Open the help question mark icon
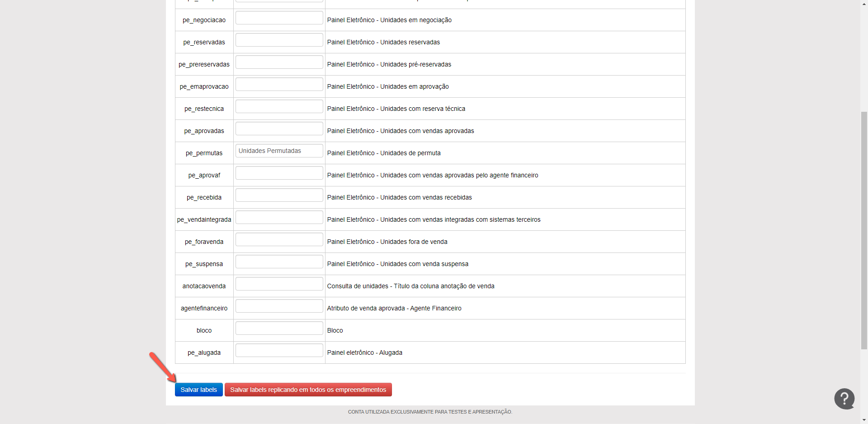The width and height of the screenshot is (868, 424). (x=844, y=399)
